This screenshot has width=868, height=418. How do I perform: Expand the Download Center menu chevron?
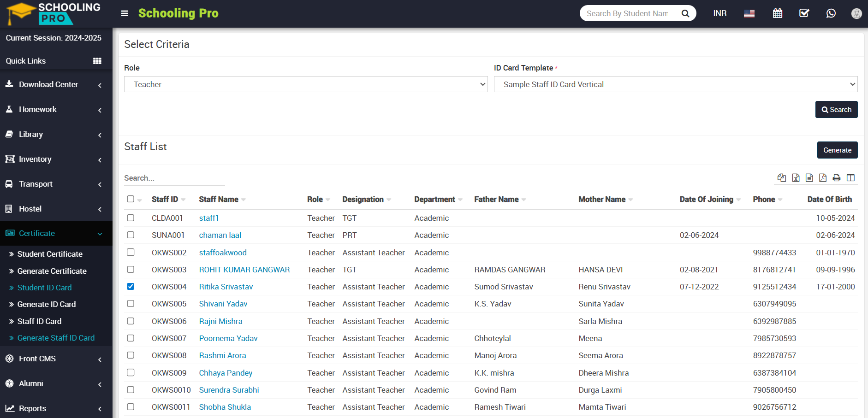click(x=100, y=85)
